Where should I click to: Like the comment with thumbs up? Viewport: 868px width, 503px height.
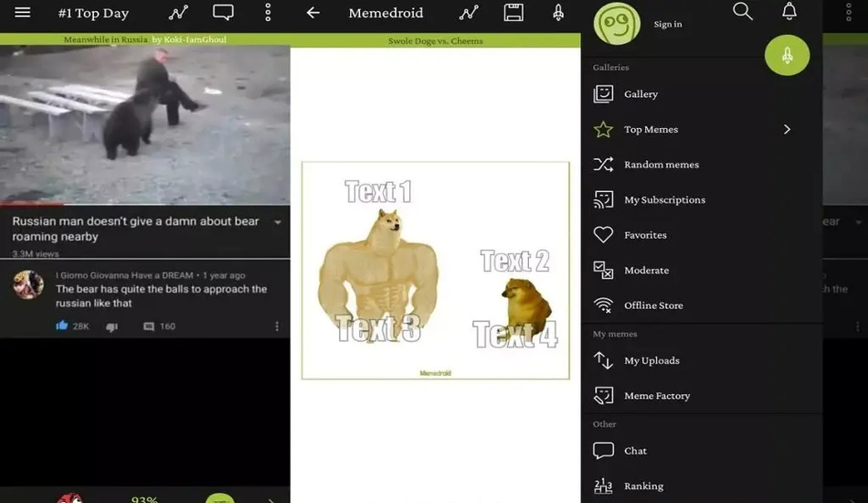(x=62, y=326)
